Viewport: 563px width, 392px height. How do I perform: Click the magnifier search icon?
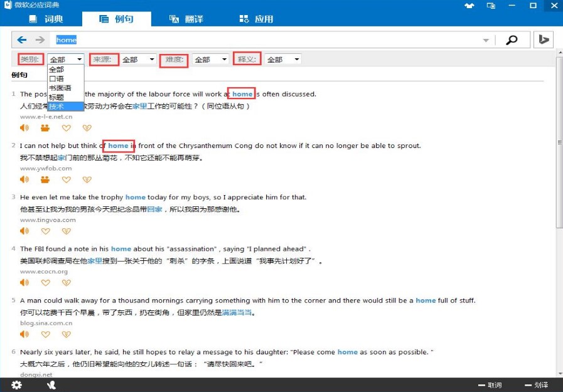tap(512, 40)
